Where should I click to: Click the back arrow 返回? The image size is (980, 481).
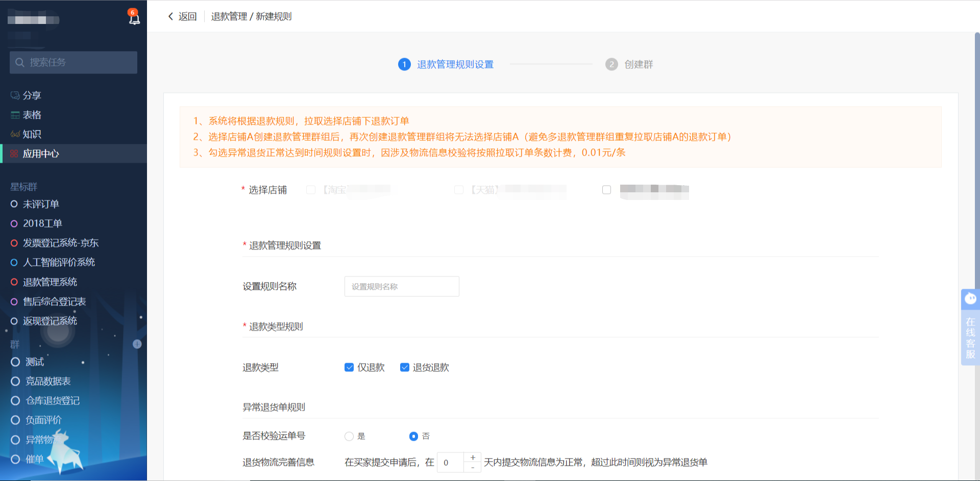182,16
